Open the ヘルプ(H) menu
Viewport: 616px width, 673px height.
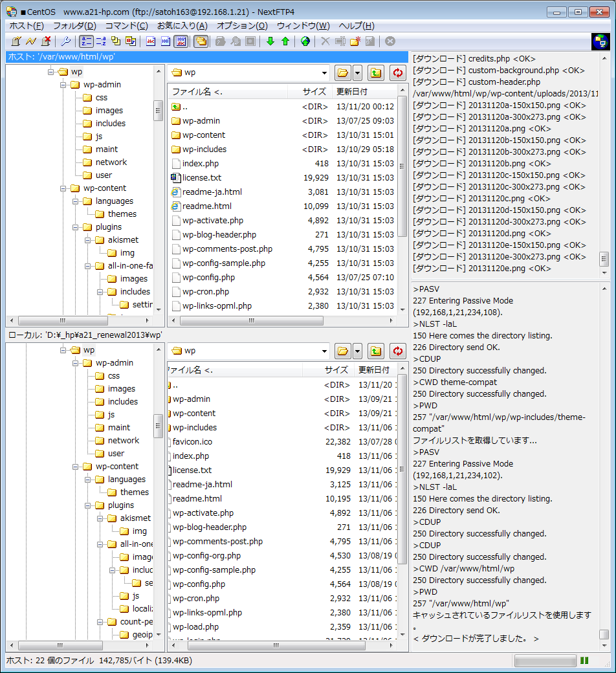point(357,26)
